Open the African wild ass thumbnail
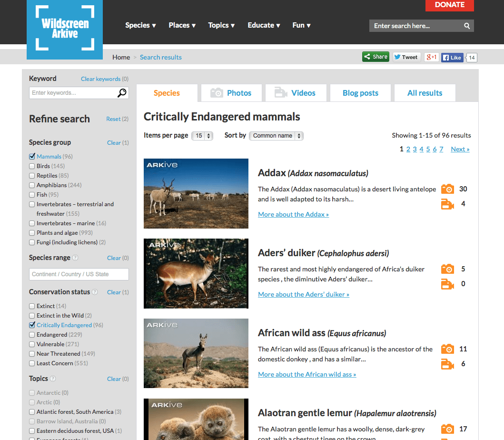The height and width of the screenshot is (440, 504). point(196,353)
